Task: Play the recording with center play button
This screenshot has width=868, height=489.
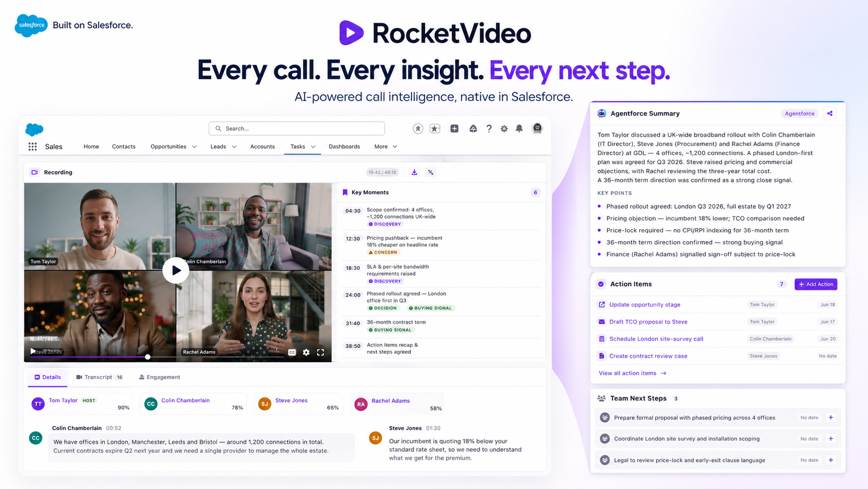Action: (176, 270)
